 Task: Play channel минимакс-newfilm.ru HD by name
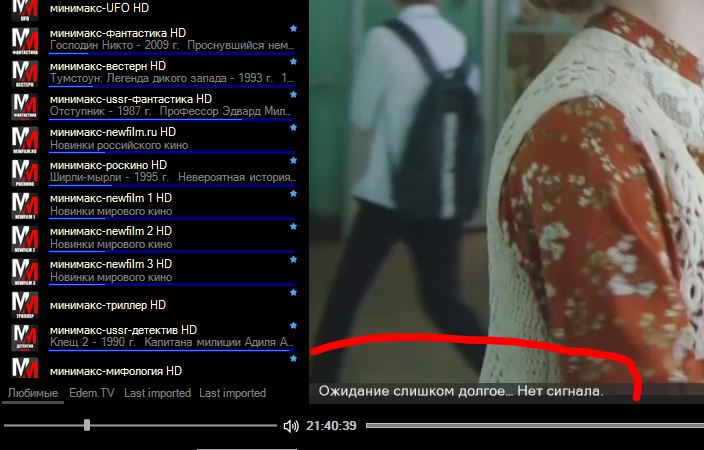click(113, 132)
